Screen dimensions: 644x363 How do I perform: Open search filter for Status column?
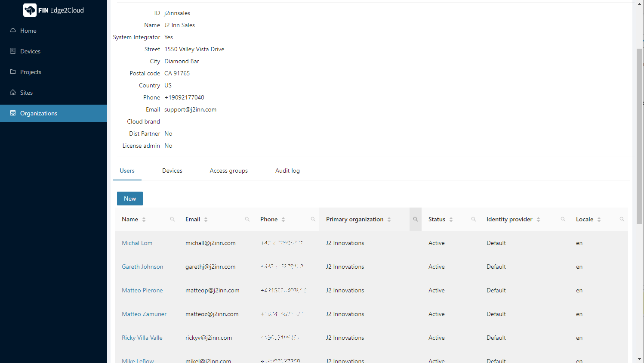[474, 219]
